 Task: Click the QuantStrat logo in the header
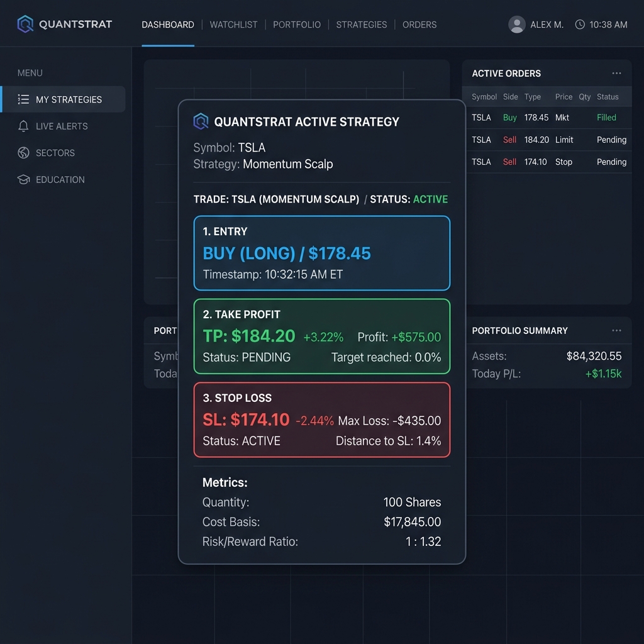click(x=65, y=25)
